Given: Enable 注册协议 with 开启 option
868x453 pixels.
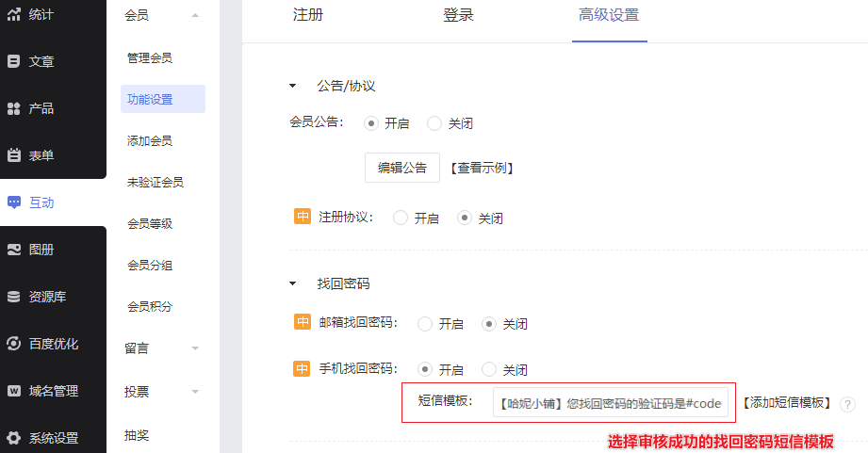Looking at the screenshot, I should point(401,218).
